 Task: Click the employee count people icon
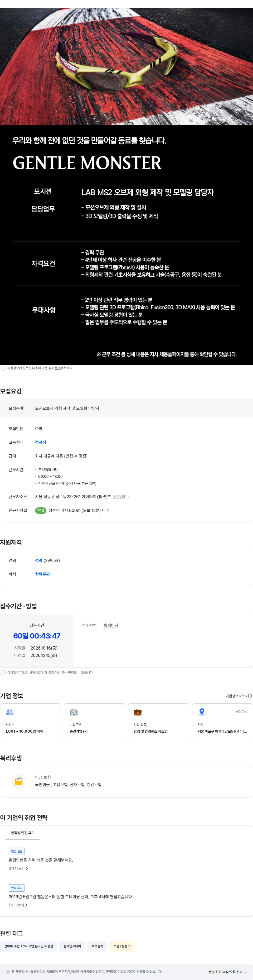pos(10,712)
